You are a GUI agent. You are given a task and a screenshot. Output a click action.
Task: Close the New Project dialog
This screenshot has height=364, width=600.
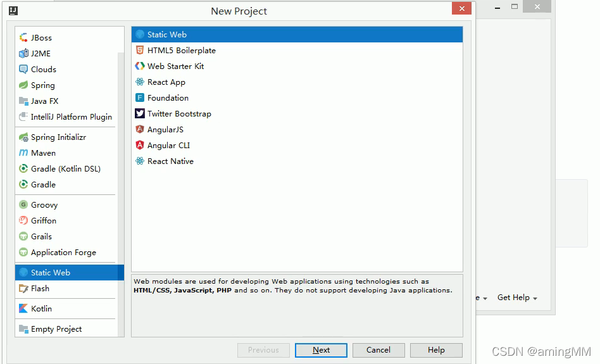point(461,8)
